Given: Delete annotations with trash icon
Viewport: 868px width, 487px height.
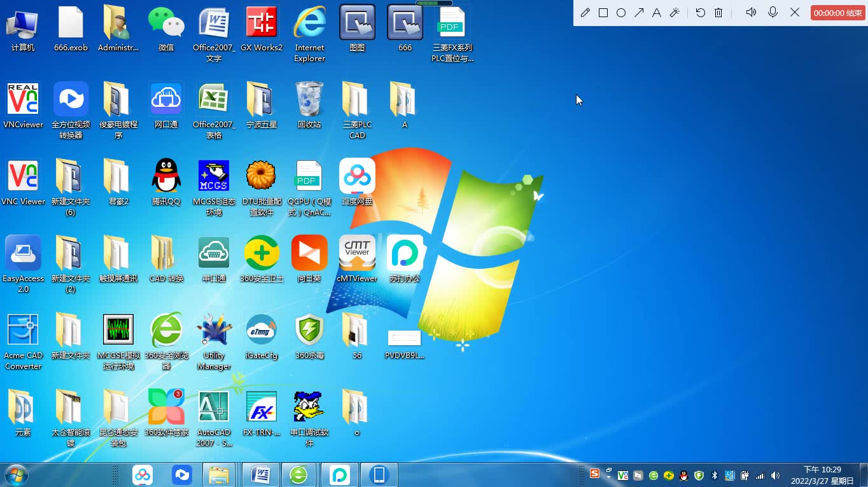Looking at the screenshot, I should (718, 13).
